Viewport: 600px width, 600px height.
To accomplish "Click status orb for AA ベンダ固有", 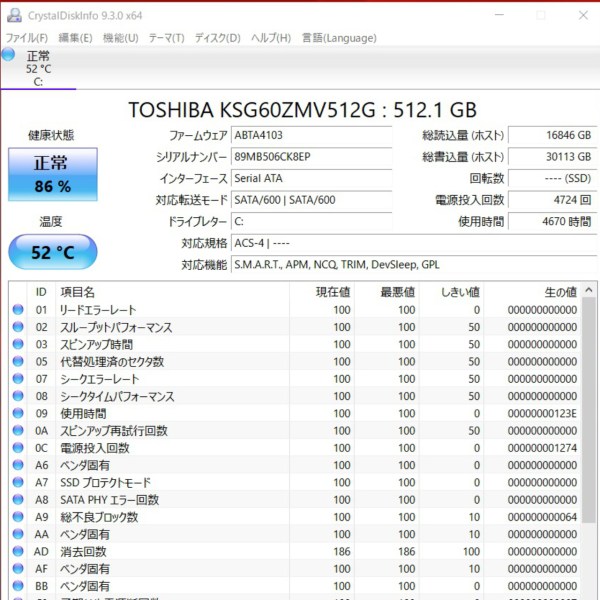I will pos(18,534).
